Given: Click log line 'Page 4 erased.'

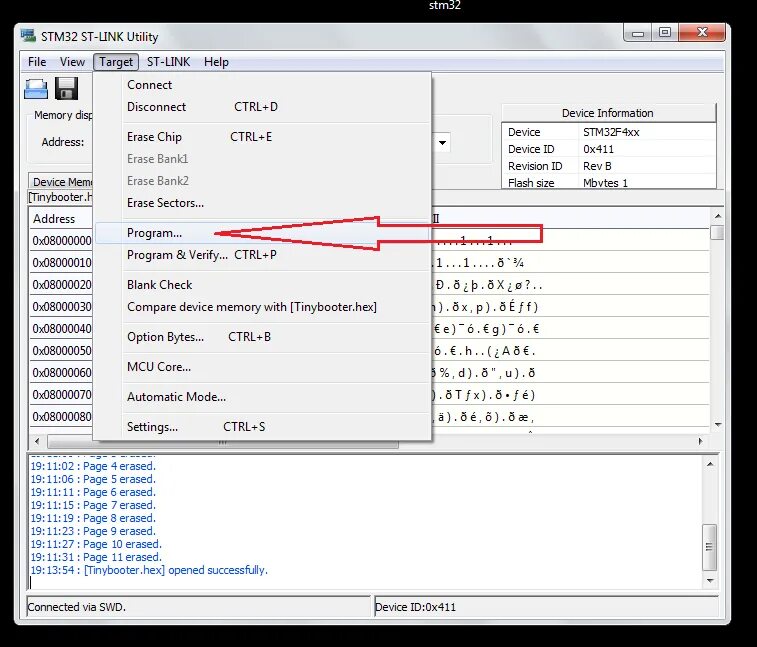Looking at the screenshot, I should tap(93, 466).
